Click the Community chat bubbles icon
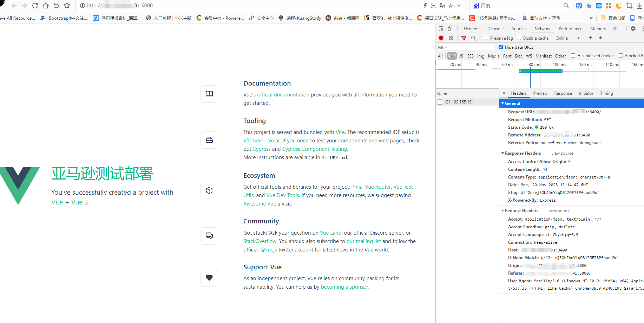Viewport: 644px width, 323px height. (209, 236)
